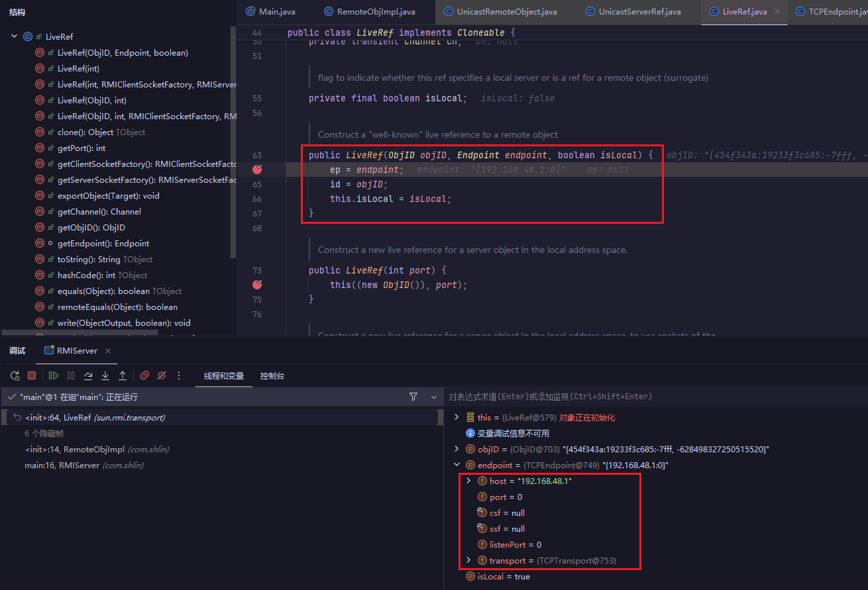
Task: Step into the current line
Action: [x=105, y=375]
